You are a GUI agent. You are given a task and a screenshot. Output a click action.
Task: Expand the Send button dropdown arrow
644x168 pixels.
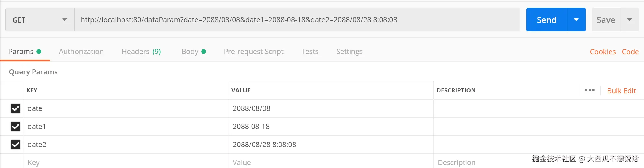point(576,20)
